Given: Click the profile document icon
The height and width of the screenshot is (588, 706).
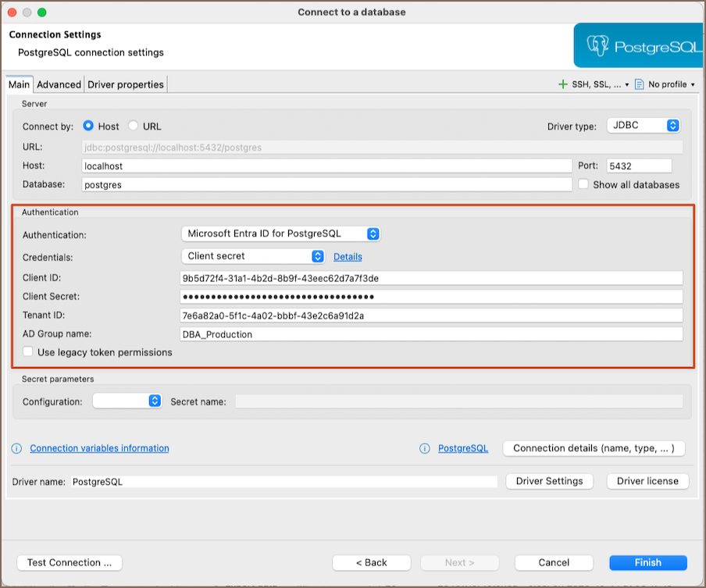Looking at the screenshot, I should [639, 84].
